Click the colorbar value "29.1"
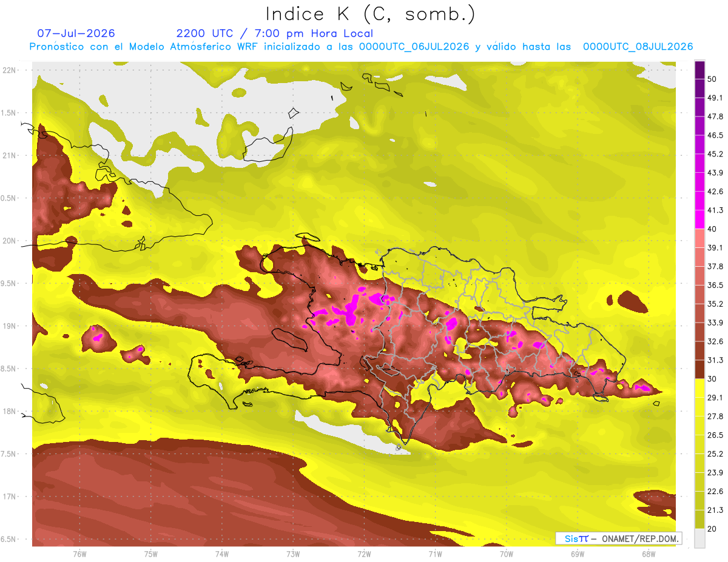The height and width of the screenshot is (562, 728). pos(715,397)
